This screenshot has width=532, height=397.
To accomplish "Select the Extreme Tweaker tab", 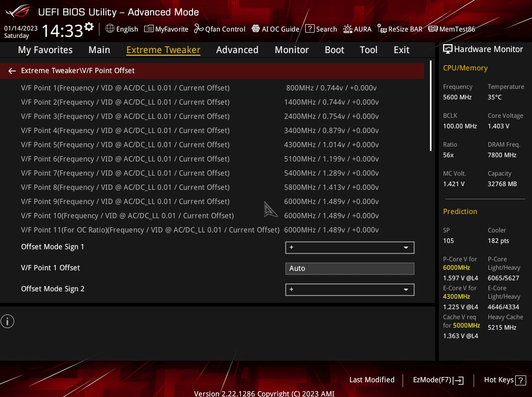I will pos(163,50).
